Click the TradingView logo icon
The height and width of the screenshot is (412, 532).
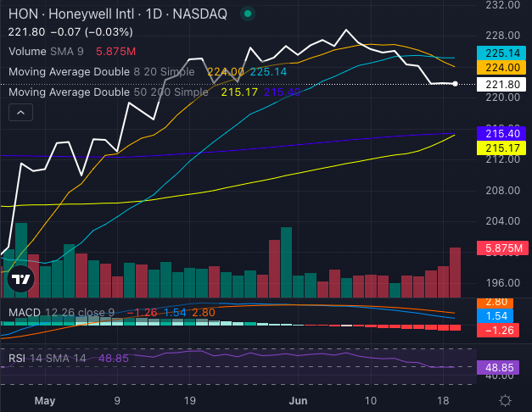(20, 279)
